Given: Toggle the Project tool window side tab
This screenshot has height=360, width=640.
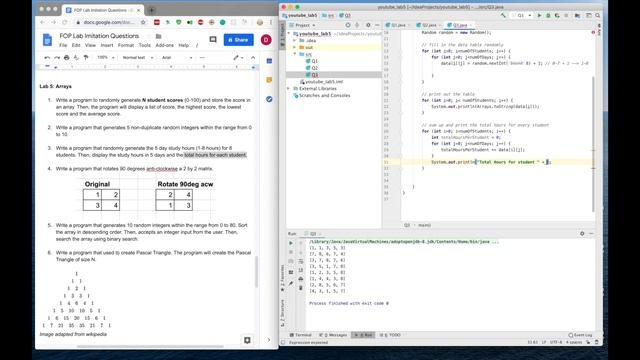Looking at the screenshot, I should click(x=282, y=36).
